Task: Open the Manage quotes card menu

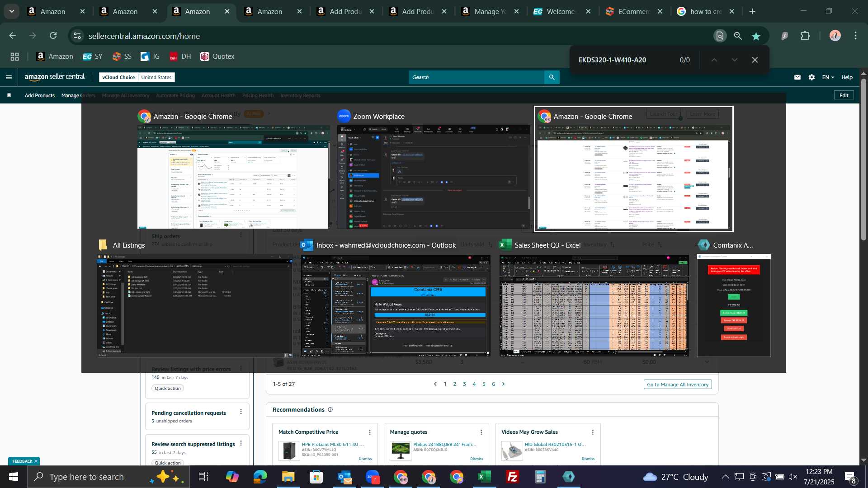Action: tap(481, 432)
